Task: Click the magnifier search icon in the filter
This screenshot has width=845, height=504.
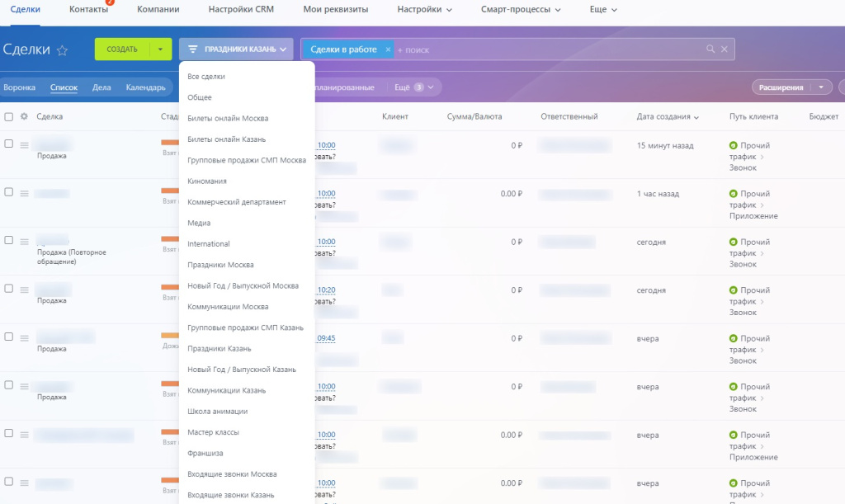Action: click(710, 49)
